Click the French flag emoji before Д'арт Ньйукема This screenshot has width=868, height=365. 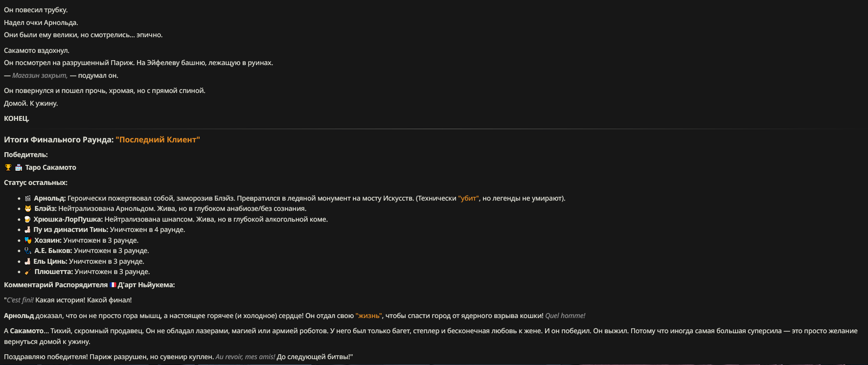coord(113,285)
